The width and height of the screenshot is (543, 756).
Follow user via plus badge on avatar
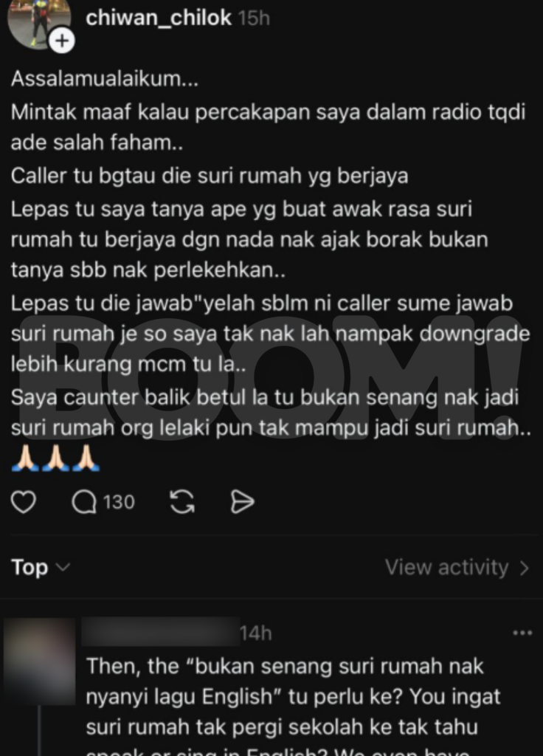coord(62,41)
